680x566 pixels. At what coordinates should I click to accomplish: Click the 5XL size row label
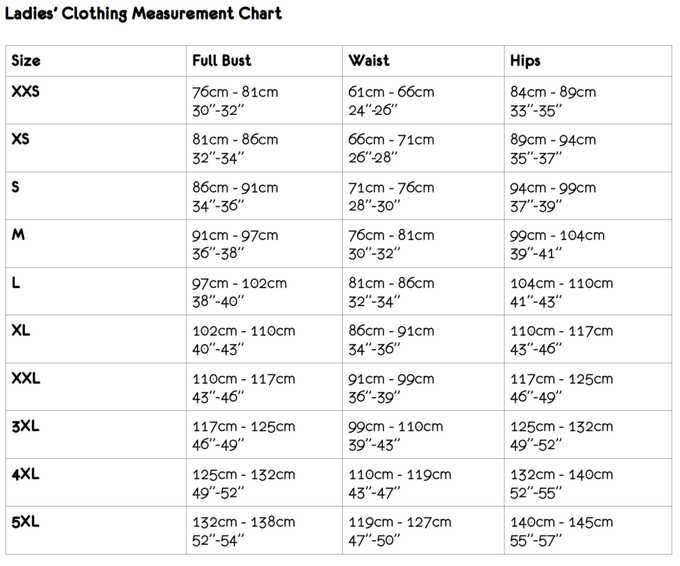24,522
